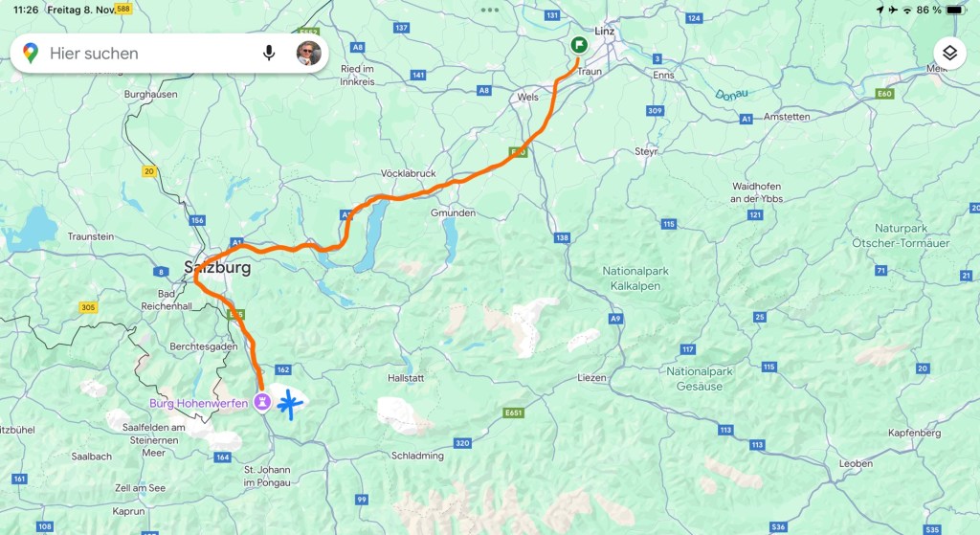Select the Burg Hohenwerfen castle marker

(262, 402)
